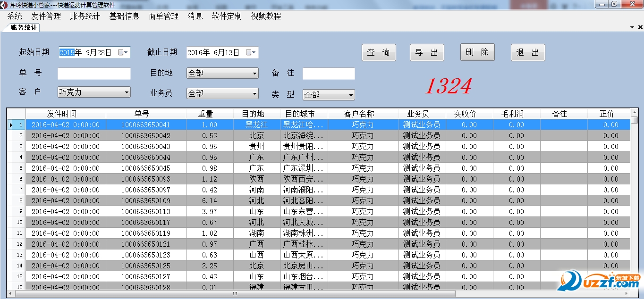
Task: Sort by 实收价 column header
Action: tap(469, 114)
